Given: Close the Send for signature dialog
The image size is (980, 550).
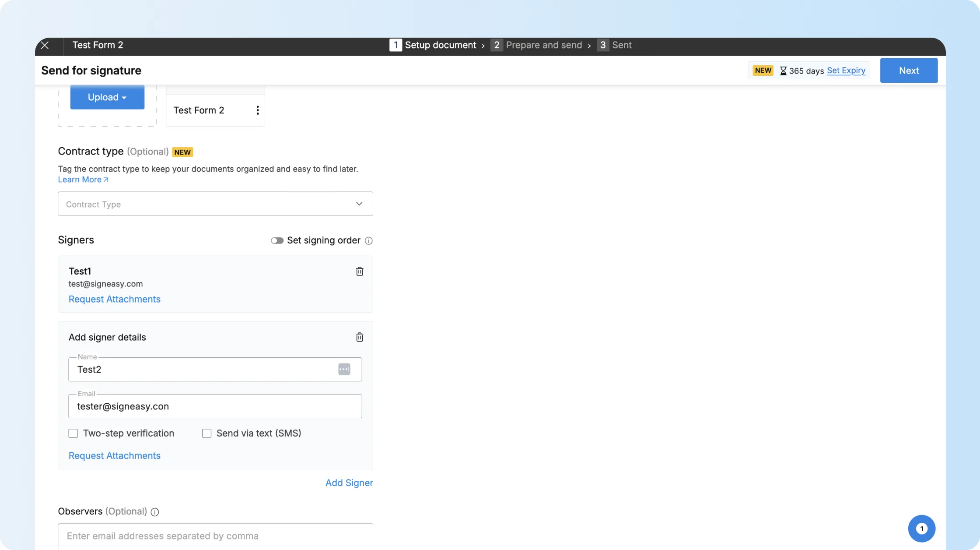Looking at the screenshot, I should (45, 45).
